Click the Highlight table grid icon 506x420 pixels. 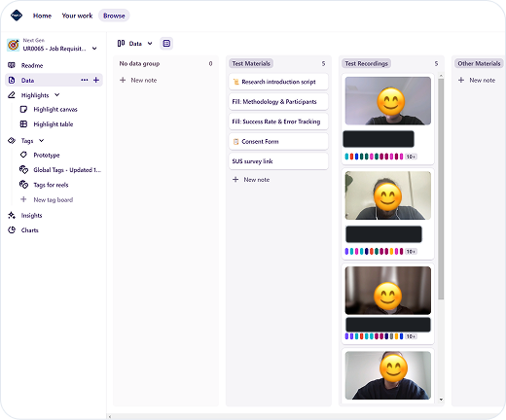pyautogui.click(x=23, y=123)
